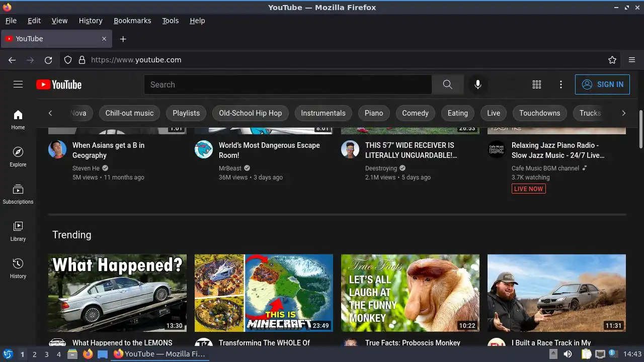Open World's Most Dangerous Escape Room video

pyautogui.click(x=269, y=150)
